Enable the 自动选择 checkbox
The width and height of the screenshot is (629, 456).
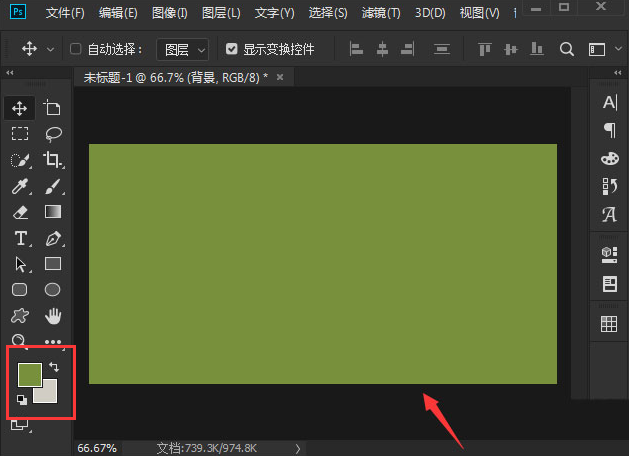coord(76,49)
